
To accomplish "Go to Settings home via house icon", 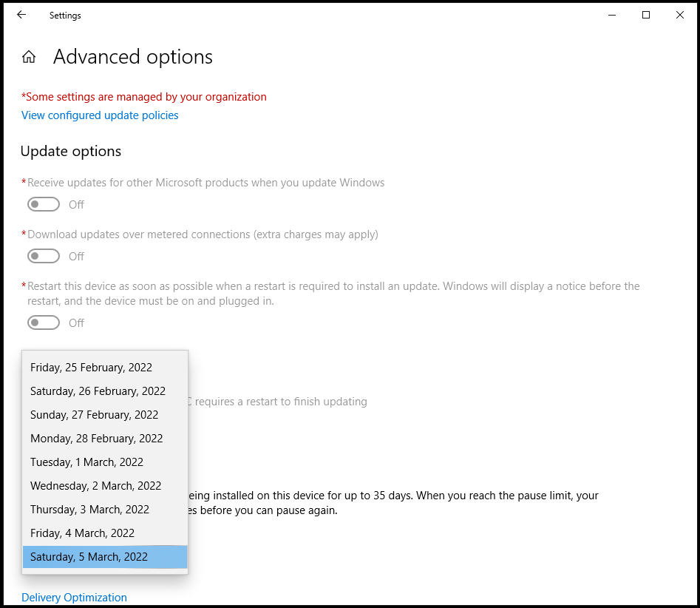I will tap(29, 57).
